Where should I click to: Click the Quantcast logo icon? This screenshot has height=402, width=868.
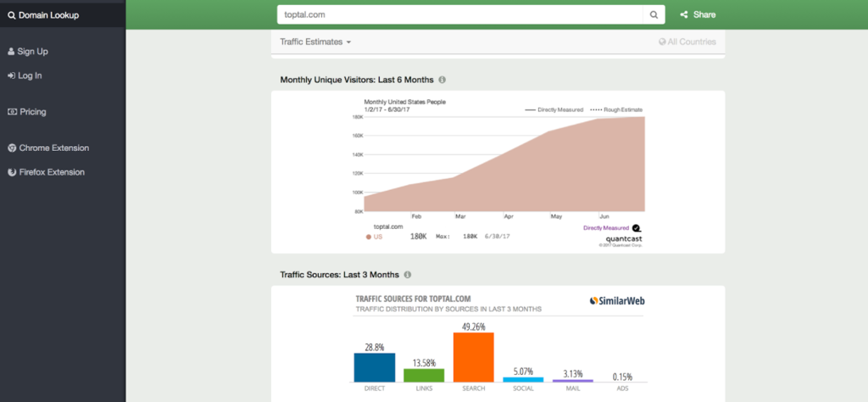pos(637,227)
